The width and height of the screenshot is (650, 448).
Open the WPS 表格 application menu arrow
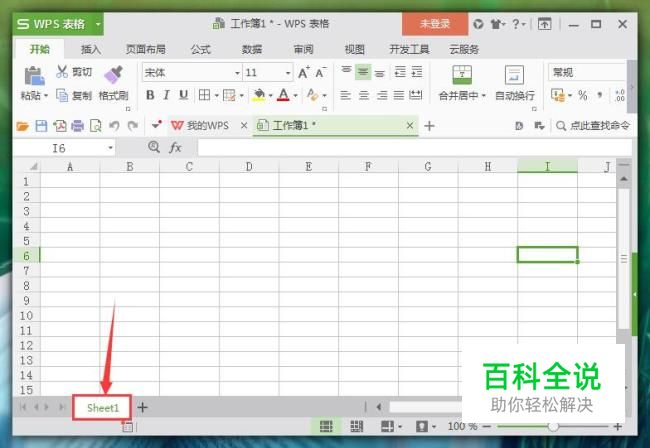point(98,24)
